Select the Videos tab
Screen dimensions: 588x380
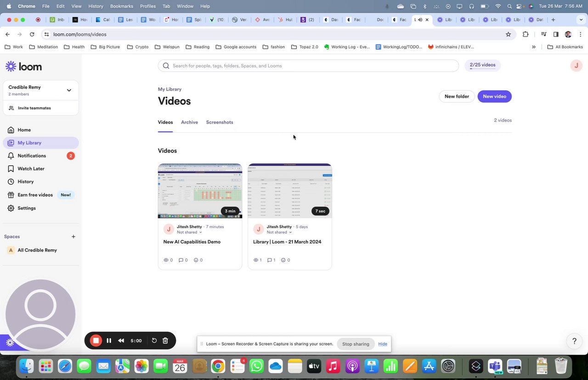click(x=165, y=123)
